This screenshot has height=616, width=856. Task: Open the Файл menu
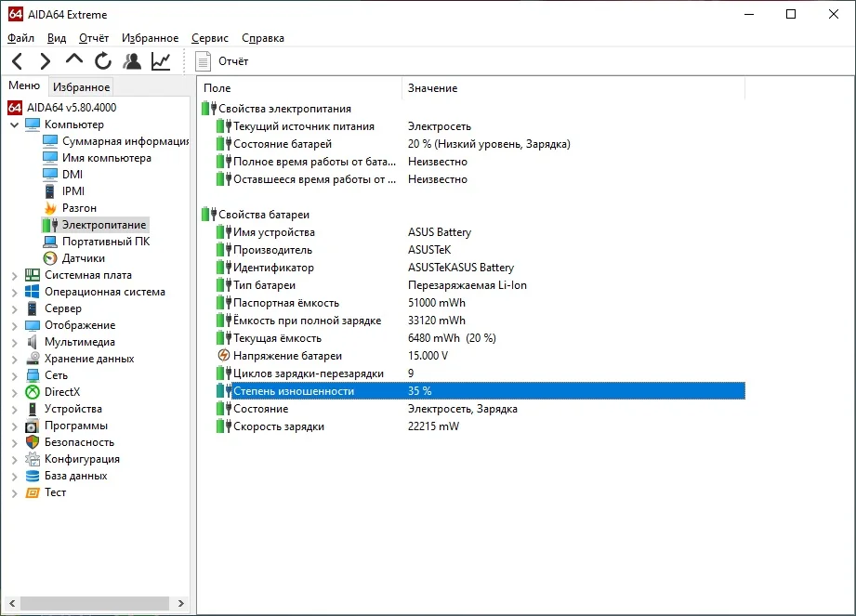(20, 38)
